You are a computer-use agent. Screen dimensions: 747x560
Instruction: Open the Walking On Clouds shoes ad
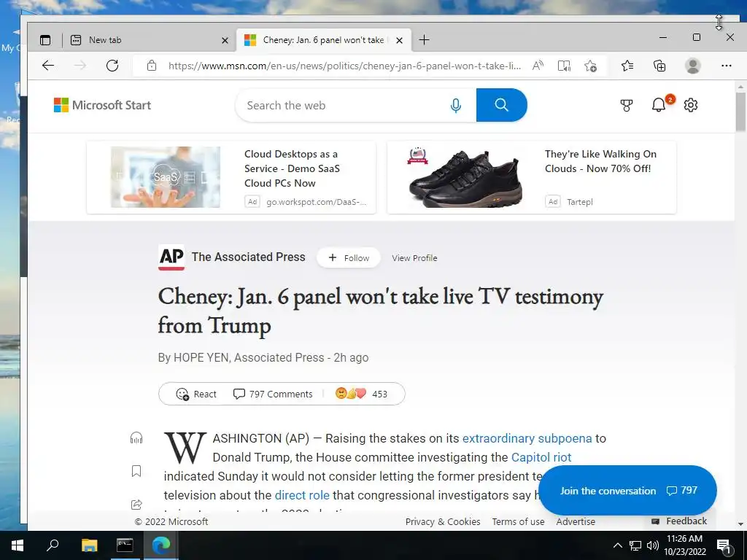532,177
